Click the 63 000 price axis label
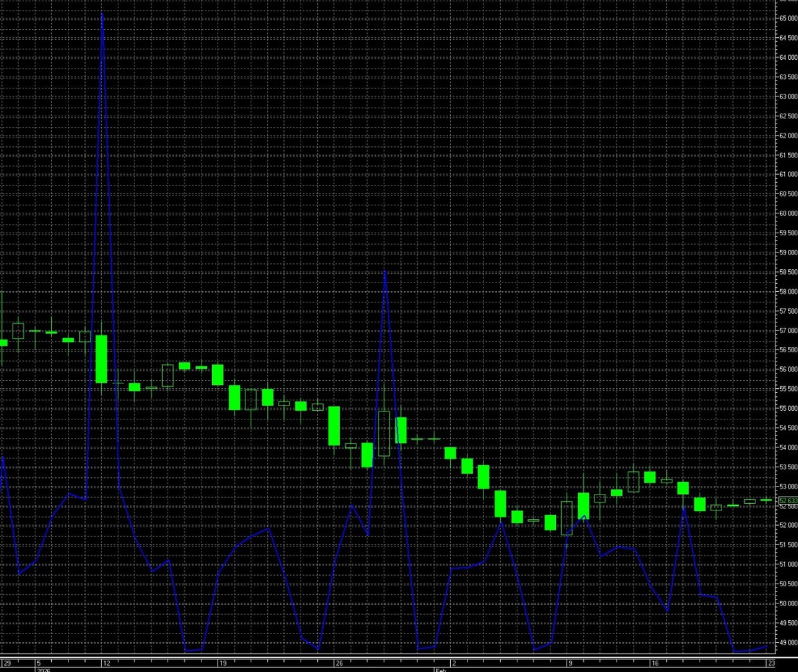This screenshot has width=798, height=672. pyautogui.click(x=788, y=96)
